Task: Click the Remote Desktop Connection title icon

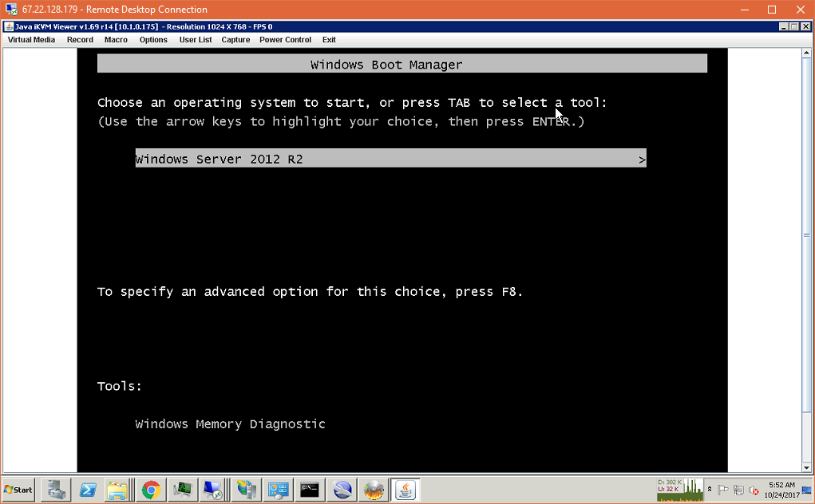Action: click(11, 10)
